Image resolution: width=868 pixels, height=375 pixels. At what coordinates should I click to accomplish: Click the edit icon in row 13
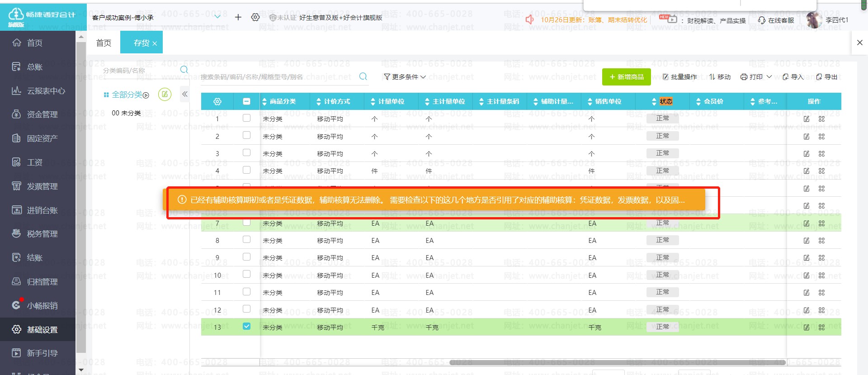pyautogui.click(x=807, y=327)
